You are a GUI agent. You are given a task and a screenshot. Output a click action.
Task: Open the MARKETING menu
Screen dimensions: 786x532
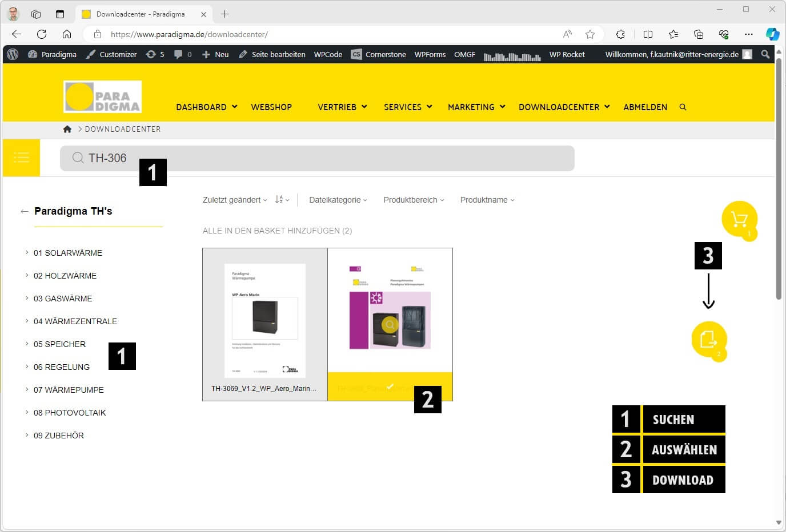pos(476,107)
